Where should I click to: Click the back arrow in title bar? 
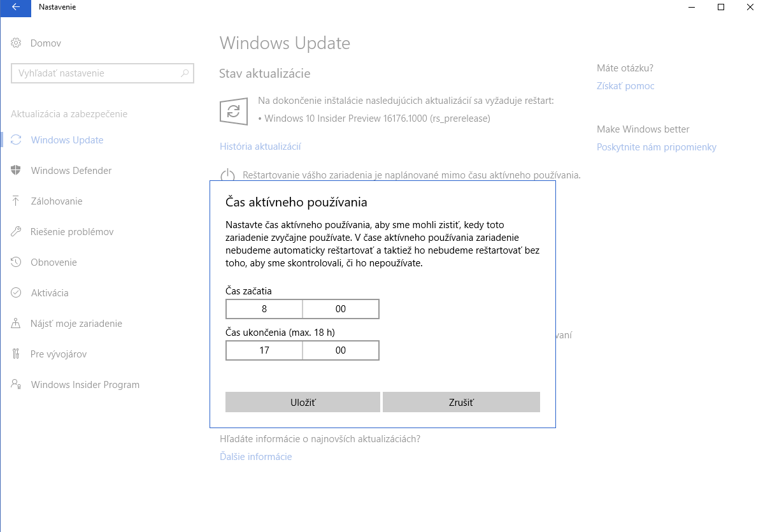point(15,7)
